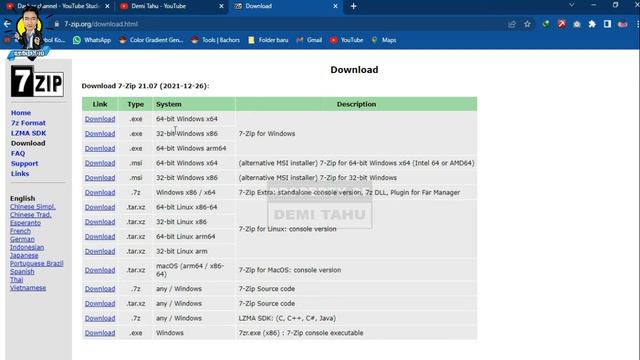Click the 'Download 7-Zip 21.07 (2021-12-26):' heading text

[145, 86]
